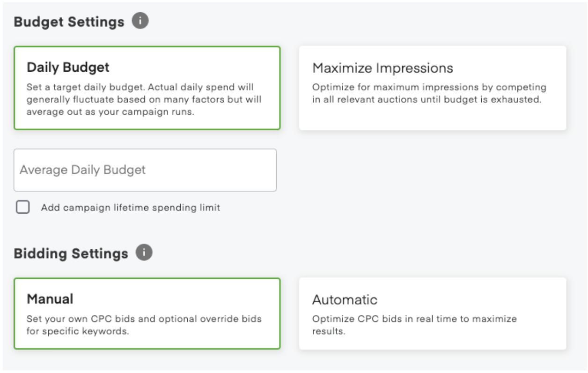Click the 'Optimize for maximum impressions' description
This screenshot has width=588, height=373.
(429, 93)
